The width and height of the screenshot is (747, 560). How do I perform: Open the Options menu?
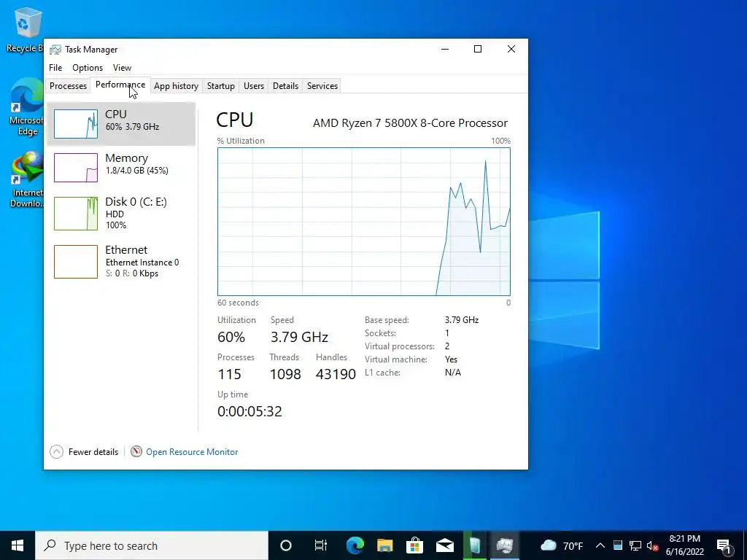[x=88, y=68]
